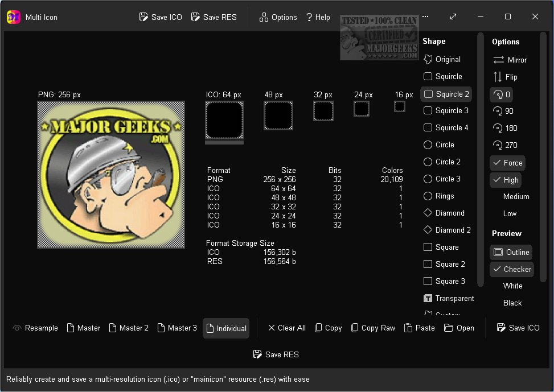Image resolution: width=554 pixels, height=392 pixels.
Task: Click the Resample eye button
Action: pyautogui.click(x=35, y=328)
